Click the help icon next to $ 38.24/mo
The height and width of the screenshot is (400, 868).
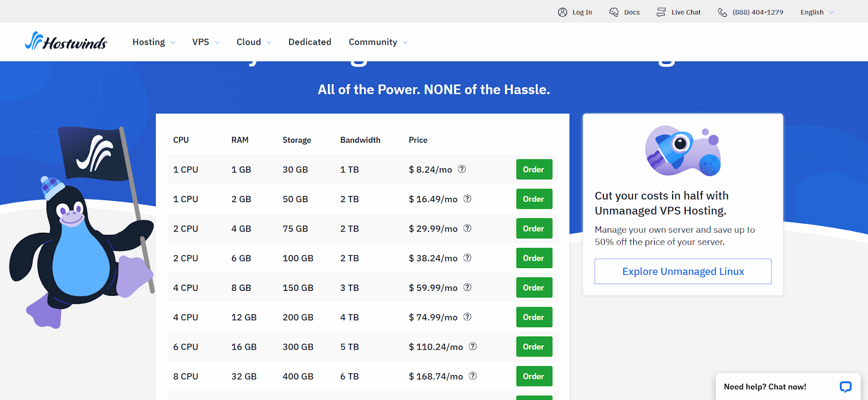click(x=467, y=258)
